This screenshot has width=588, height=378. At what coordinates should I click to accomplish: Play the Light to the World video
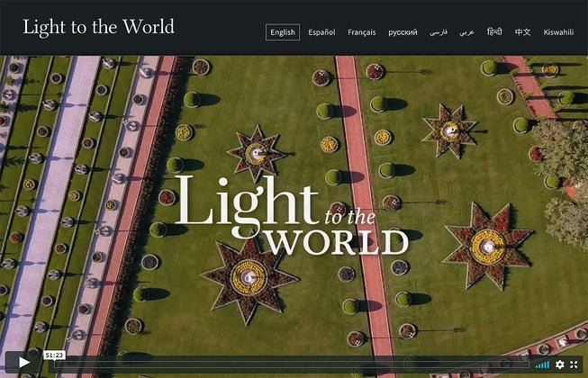23,364
